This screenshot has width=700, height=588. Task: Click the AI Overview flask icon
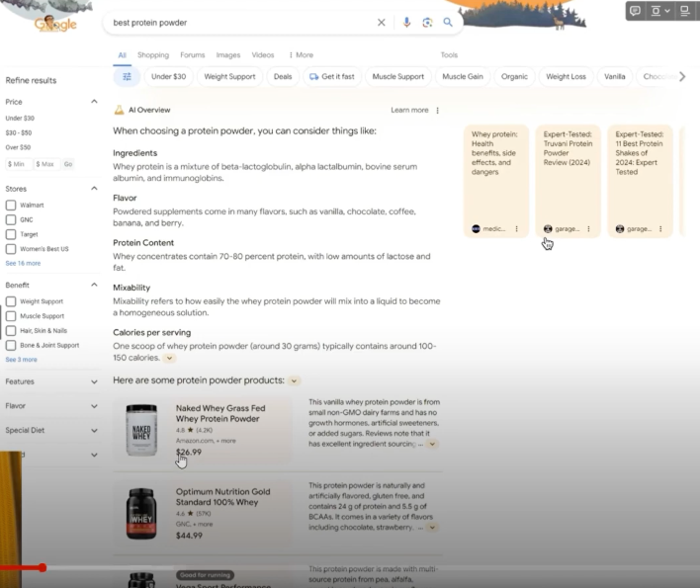(119, 110)
